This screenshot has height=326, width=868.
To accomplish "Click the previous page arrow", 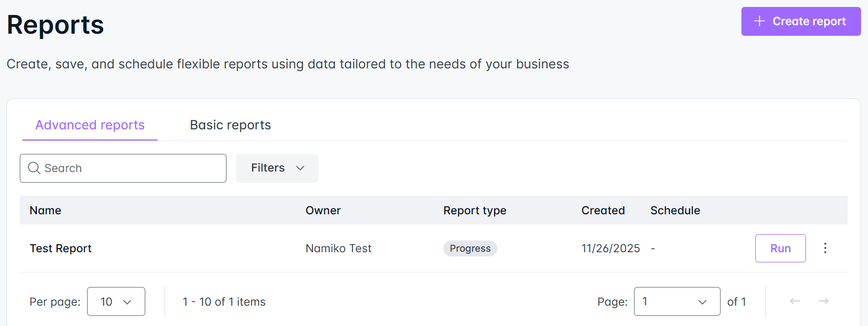I will (x=795, y=301).
